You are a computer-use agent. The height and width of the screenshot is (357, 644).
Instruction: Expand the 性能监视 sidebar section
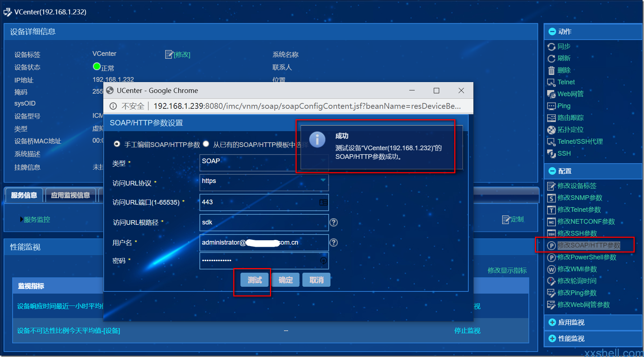(552, 339)
